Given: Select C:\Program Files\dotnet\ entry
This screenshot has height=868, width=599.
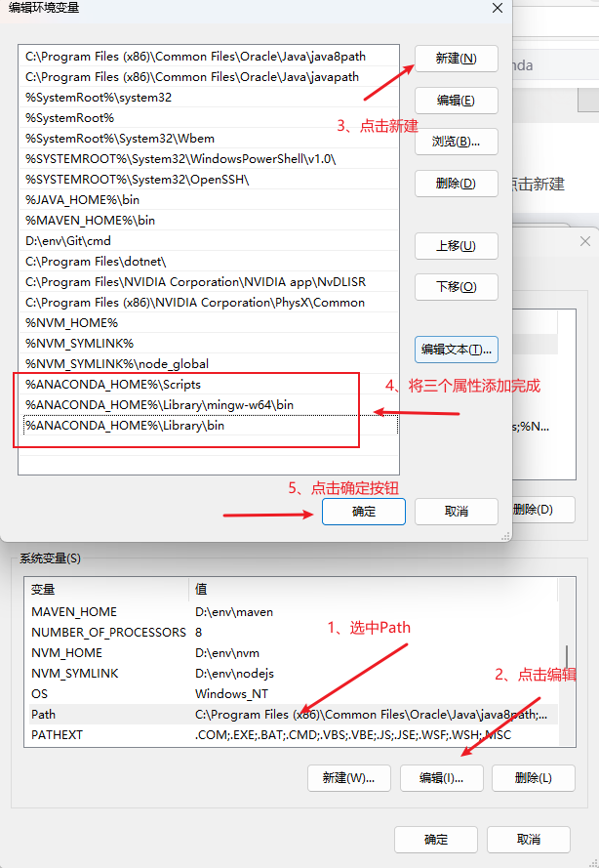Looking at the screenshot, I should [209, 262].
